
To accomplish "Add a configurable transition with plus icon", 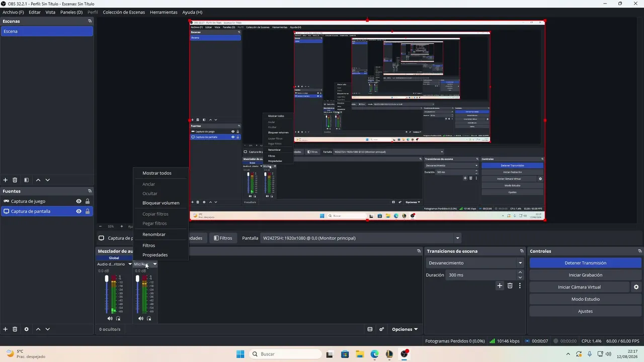I will 500,286.
